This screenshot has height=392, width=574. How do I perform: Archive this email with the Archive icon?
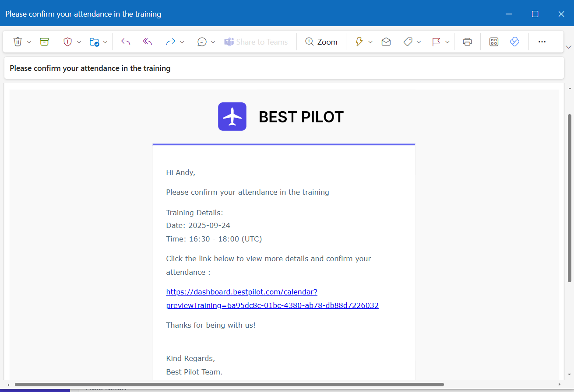(x=44, y=42)
